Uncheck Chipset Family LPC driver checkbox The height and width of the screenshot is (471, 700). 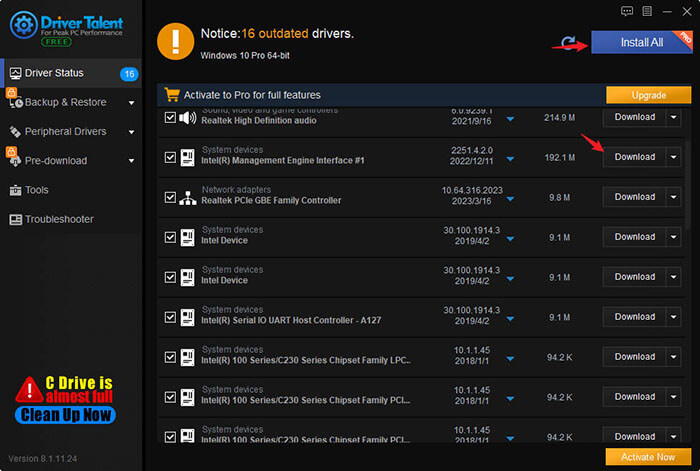point(170,357)
